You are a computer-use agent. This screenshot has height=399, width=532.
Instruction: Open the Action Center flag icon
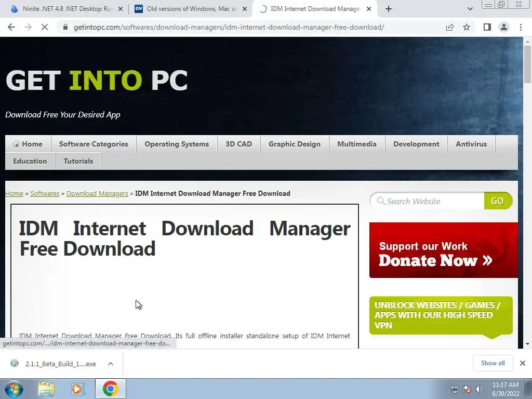467,389
